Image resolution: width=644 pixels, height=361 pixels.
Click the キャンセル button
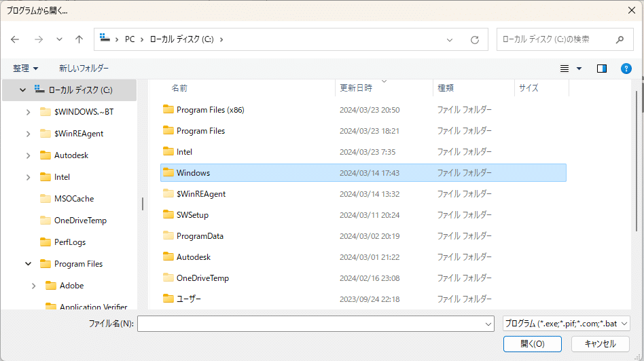[x=600, y=344]
